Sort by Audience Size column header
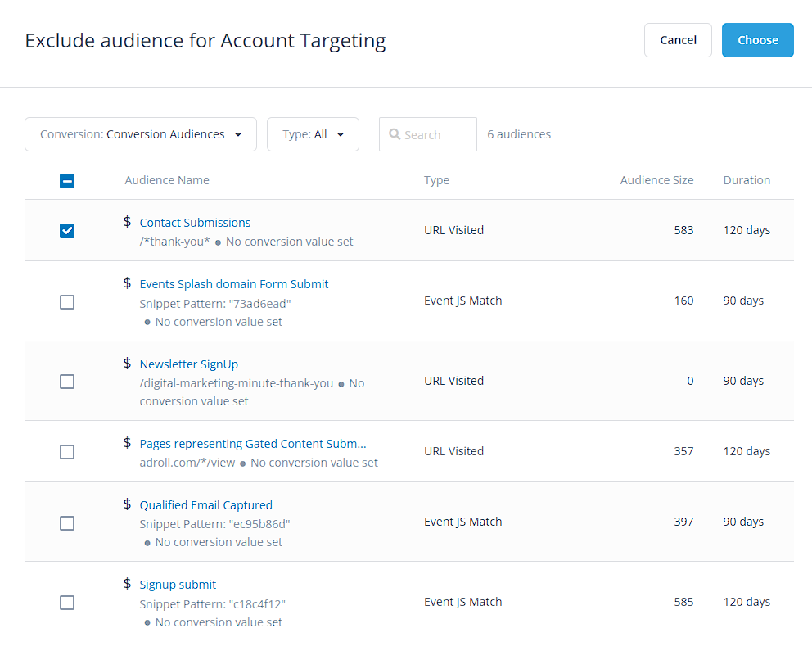The image size is (812, 660). (656, 180)
